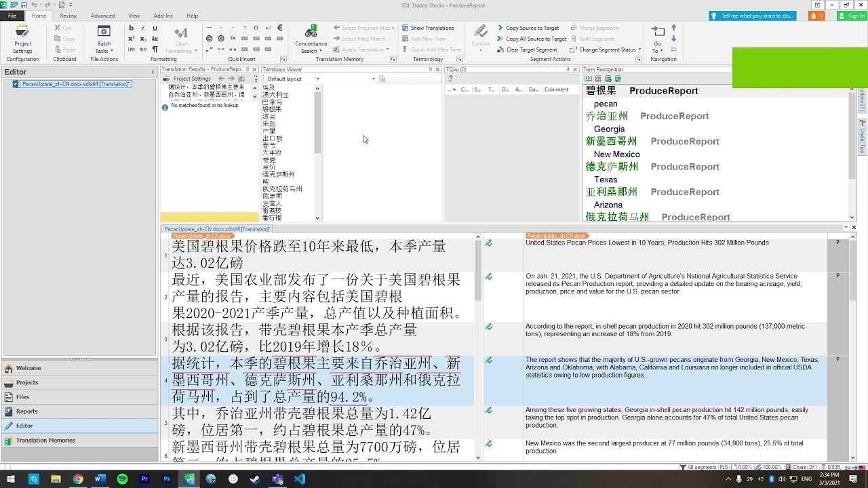Open Visual Studio Code from taskbar
The height and width of the screenshot is (488, 868).
[300, 479]
